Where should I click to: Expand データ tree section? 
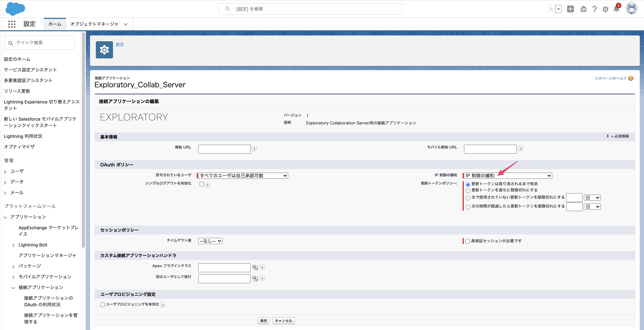[x=5, y=182]
